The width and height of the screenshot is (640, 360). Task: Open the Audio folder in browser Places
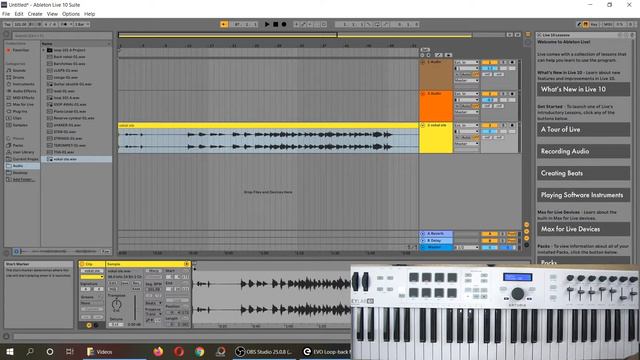point(22,166)
